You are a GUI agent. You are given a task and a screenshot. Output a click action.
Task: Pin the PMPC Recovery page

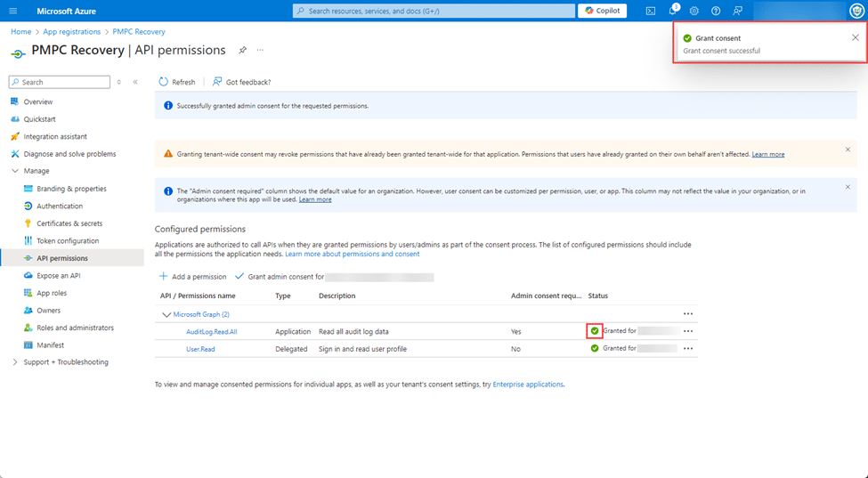pyautogui.click(x=242, y=50)
